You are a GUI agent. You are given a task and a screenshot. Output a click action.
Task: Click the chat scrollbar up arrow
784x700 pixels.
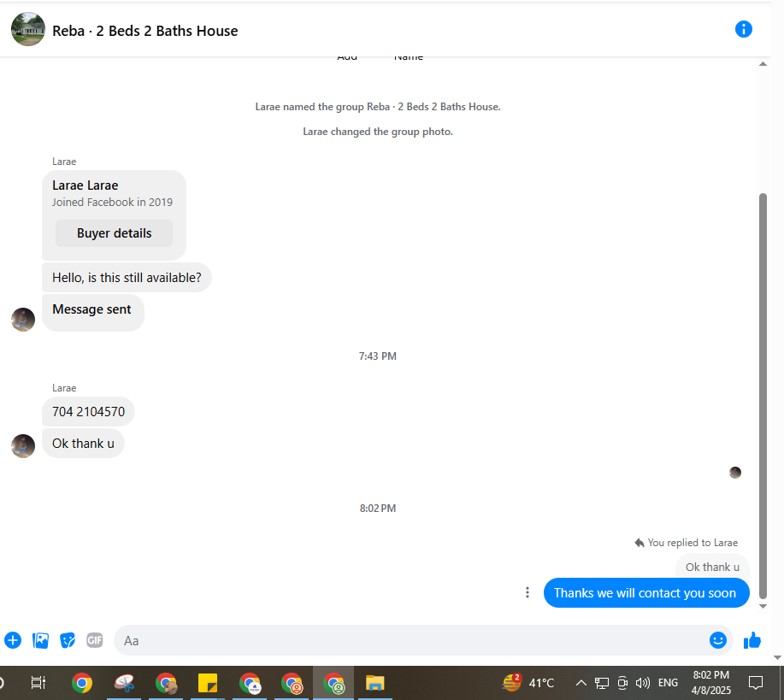(763, 64)
